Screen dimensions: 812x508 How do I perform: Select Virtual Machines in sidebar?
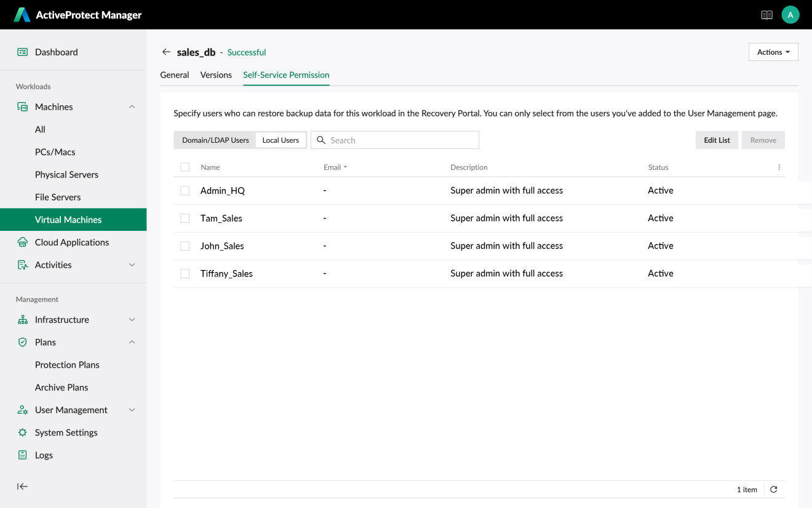73,220
